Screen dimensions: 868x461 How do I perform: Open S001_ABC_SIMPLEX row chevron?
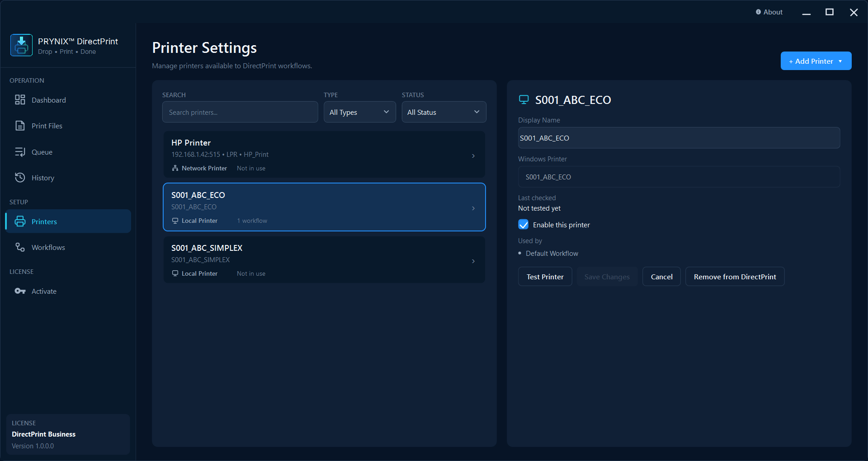(473, 261)
